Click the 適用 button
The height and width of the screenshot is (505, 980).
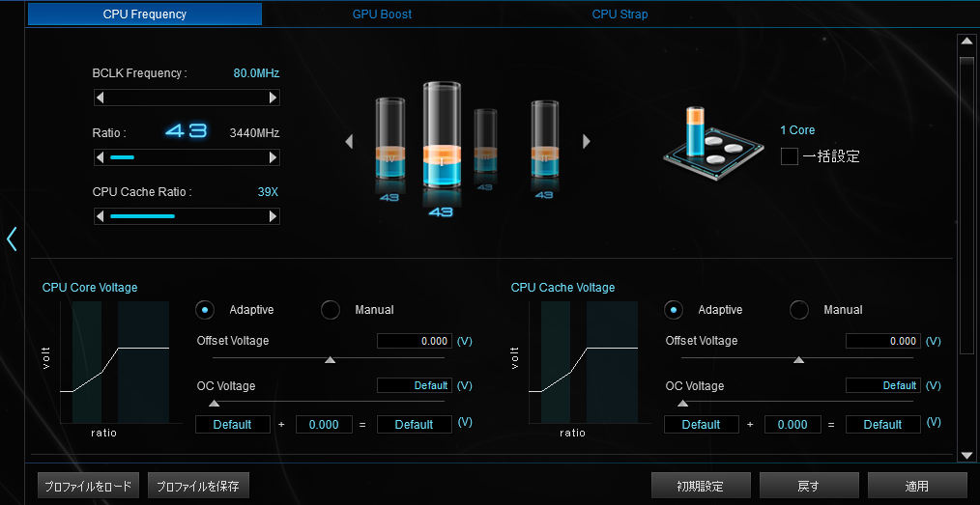(917, 486)
